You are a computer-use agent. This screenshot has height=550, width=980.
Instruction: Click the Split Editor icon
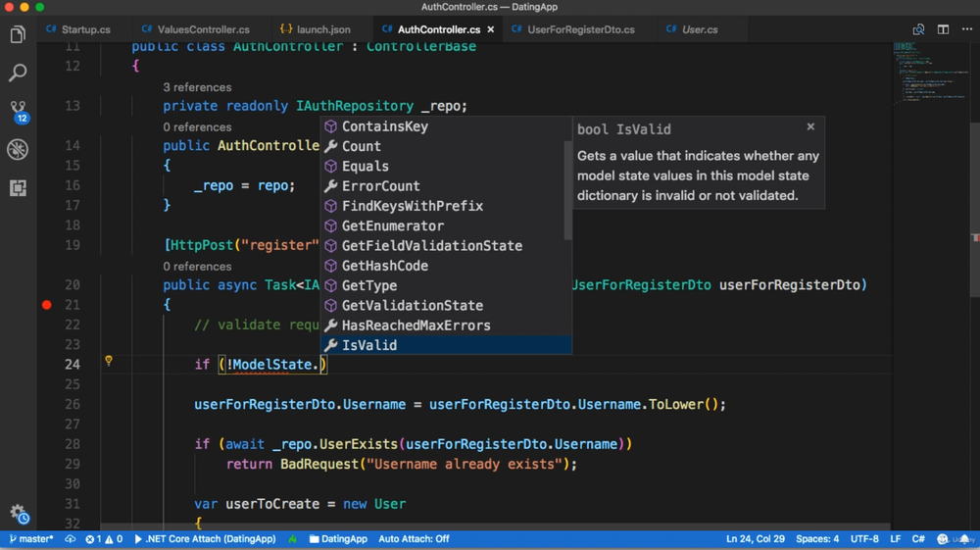(x=943, y=29)
